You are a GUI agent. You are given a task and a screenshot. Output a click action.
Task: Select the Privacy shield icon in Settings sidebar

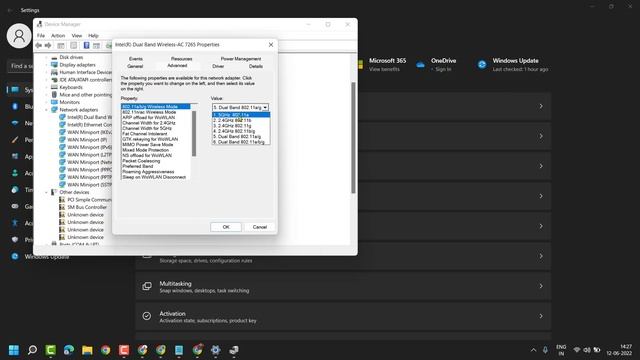pos(15,240)
